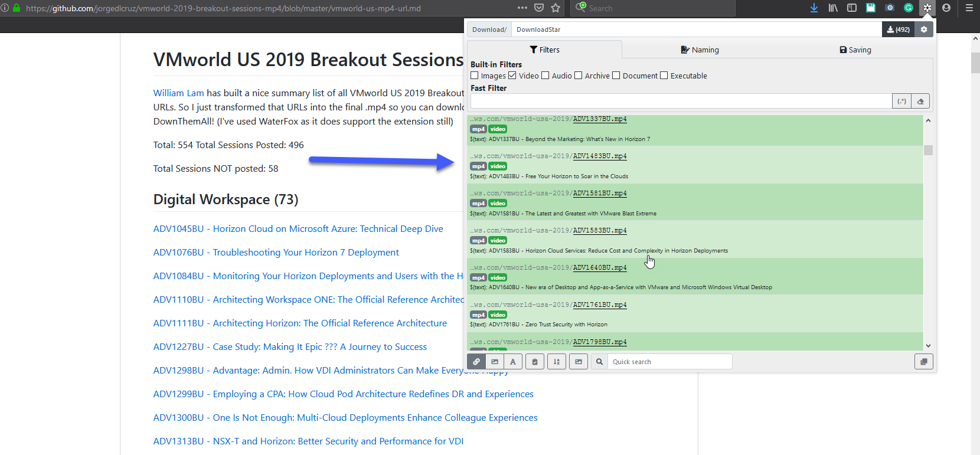Toggle the links source button at the bottom
980x455 pixels.
(476, 362)
